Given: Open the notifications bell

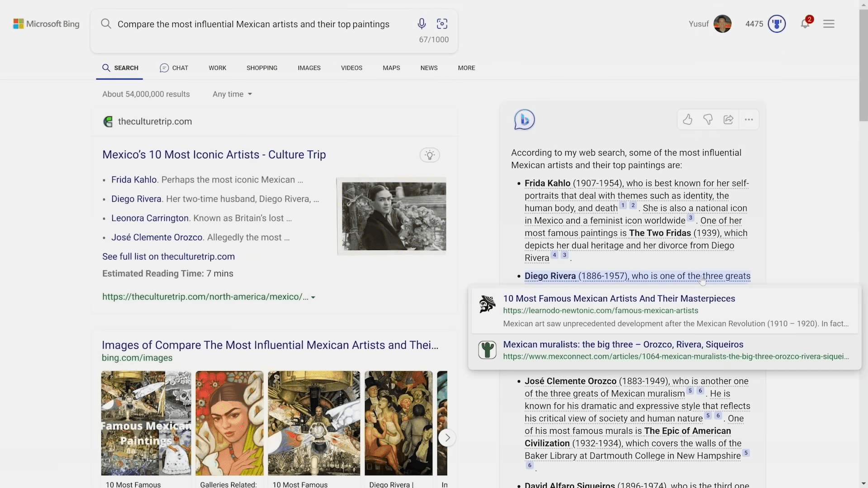Looking at the screenshot, I should pos(805,24).
